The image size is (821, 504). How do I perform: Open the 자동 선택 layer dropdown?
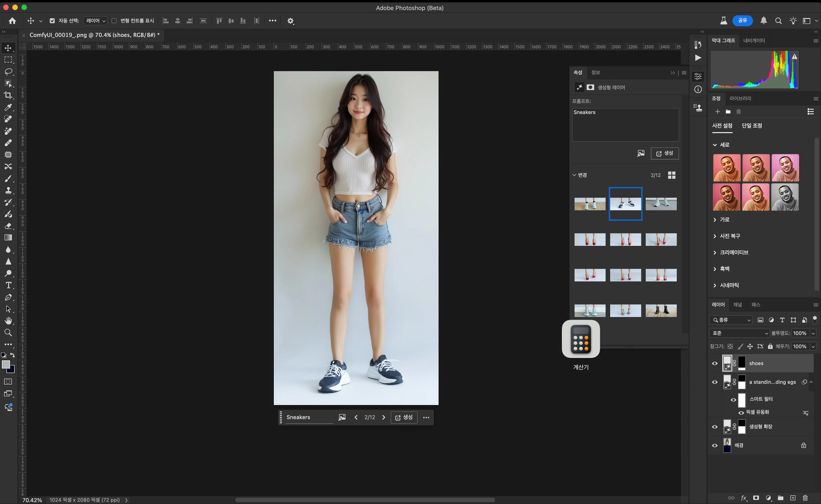95,21
